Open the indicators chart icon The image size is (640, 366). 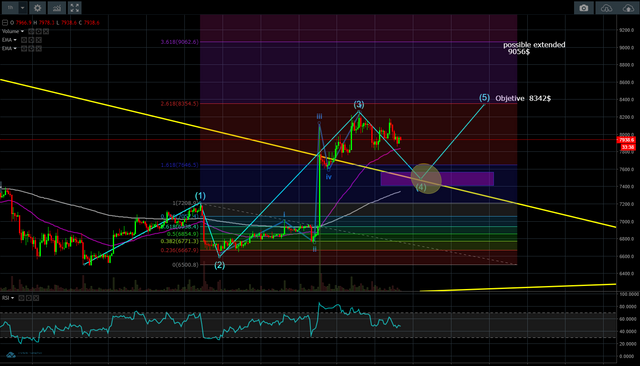[57, 7]
